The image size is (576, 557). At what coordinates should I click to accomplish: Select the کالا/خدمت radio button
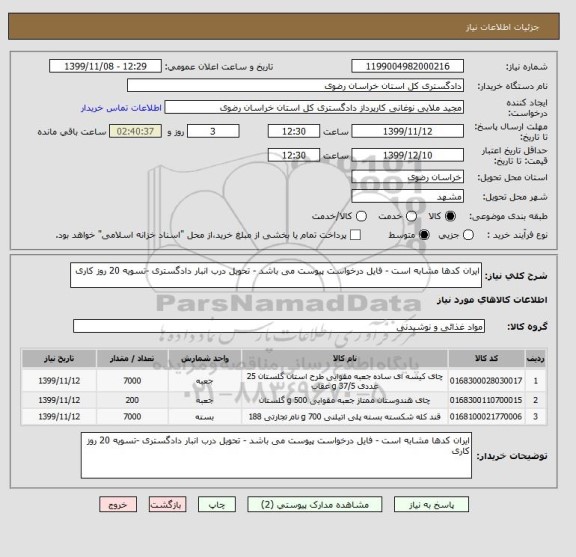click(x=361, y=216)
